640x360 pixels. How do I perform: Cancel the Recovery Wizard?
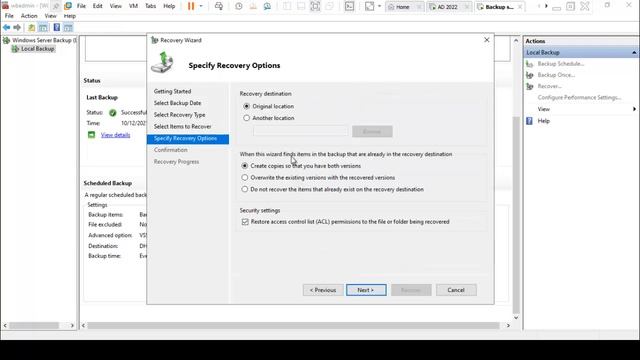456,290
